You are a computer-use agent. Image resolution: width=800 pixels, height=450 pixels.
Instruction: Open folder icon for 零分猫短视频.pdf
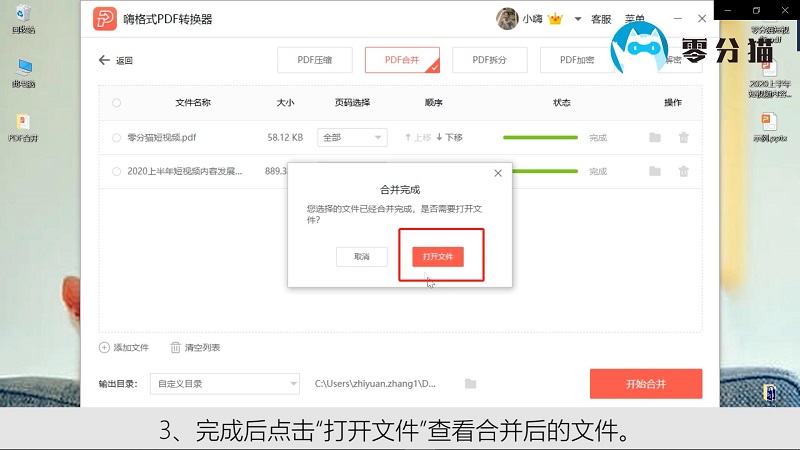pos(655,137)
